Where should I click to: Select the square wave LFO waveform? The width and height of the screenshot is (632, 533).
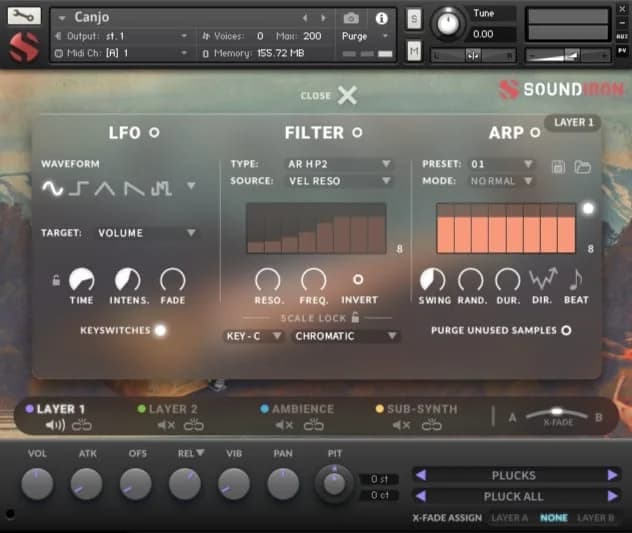(x=78, y=188)
